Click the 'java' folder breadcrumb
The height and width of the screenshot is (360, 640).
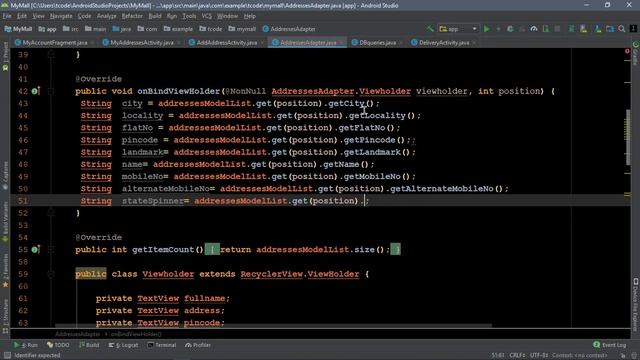(122, 29)
